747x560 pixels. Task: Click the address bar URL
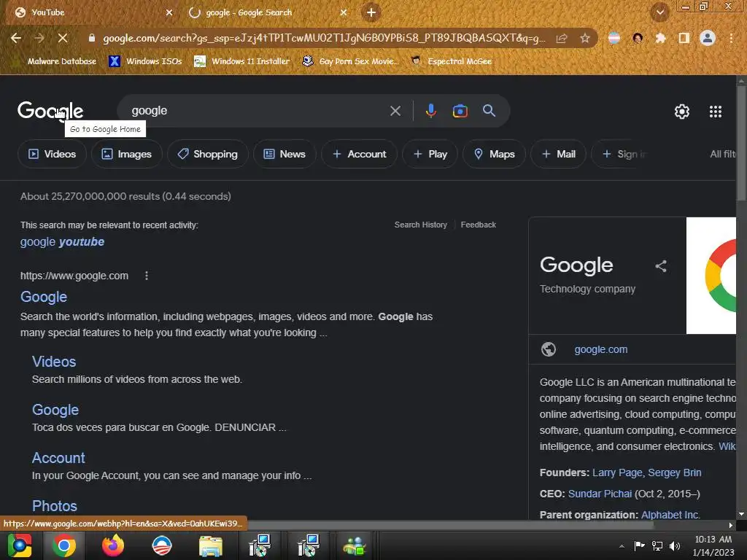[x=324, y=38]
